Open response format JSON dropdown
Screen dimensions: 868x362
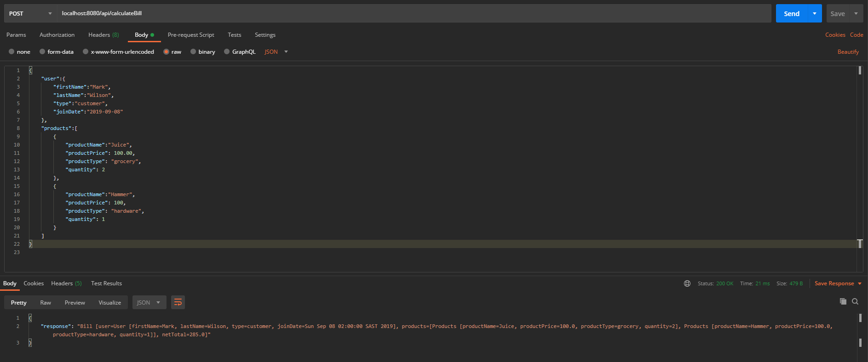click(149, 302)
